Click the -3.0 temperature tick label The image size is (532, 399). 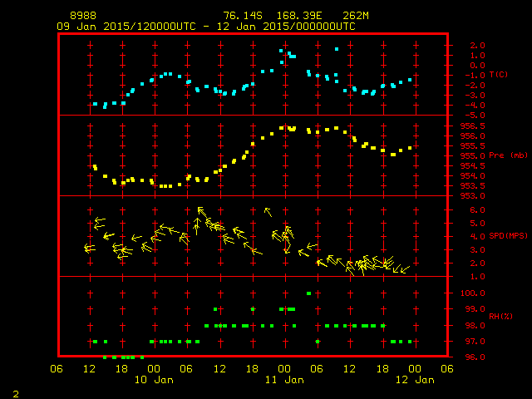(475, 96)
